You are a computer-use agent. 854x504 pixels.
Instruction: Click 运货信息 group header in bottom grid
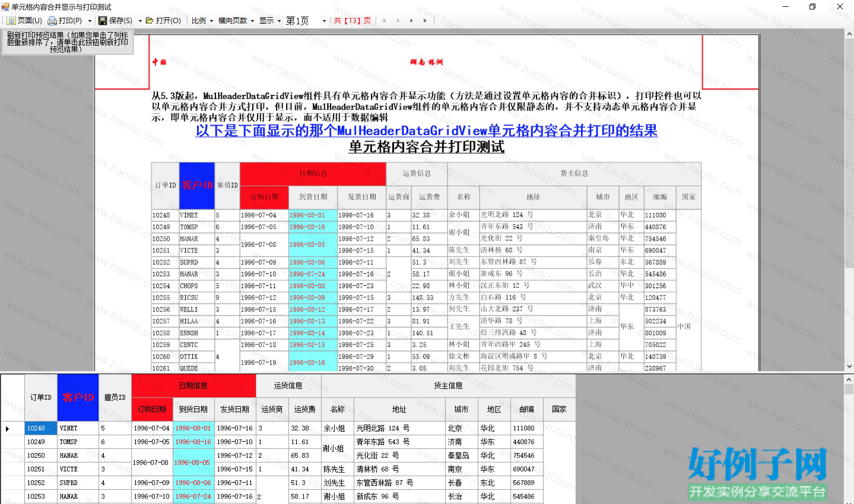(288, 385)
